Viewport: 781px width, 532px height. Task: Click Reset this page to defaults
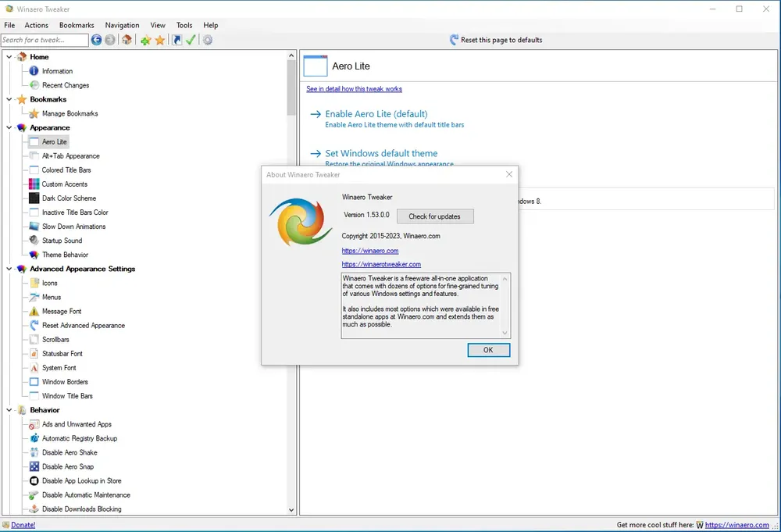pyautogui.click(x=496, y=40)
